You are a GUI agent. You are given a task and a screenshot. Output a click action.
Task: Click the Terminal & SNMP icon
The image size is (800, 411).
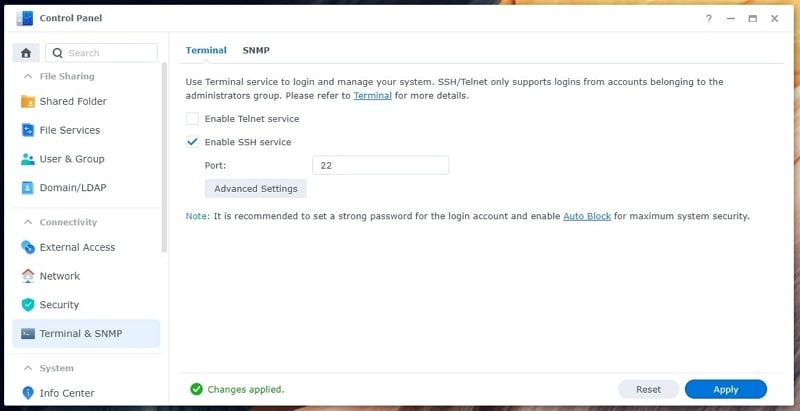click(28, 333)
